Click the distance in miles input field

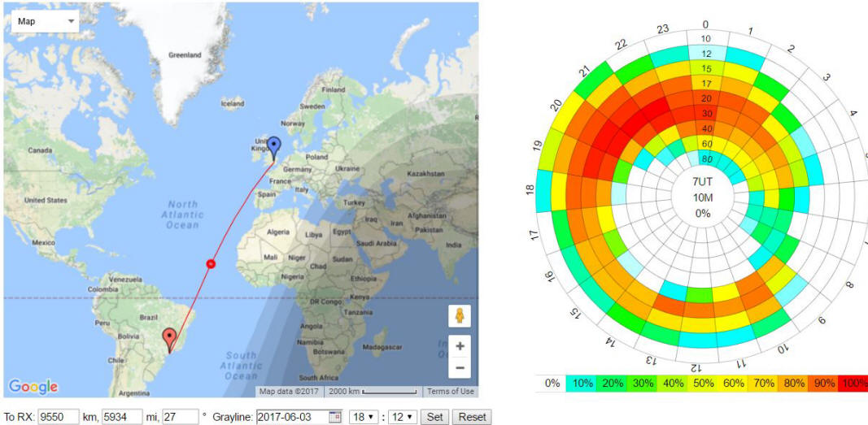pyautogui.click(x=122, y=417)
